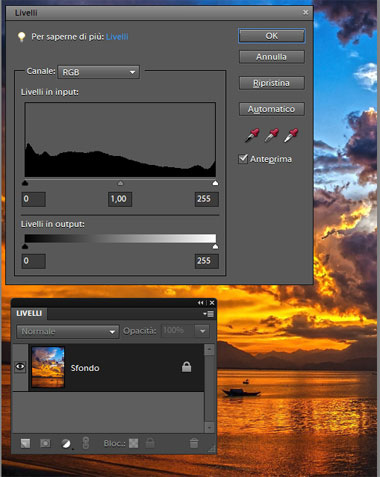Click the output gradient bar
Screen dimensions: 380x477
[x=120, y=238]
